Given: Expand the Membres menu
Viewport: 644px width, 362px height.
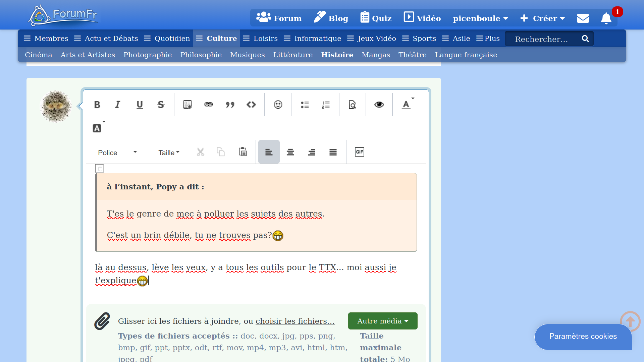Looking at the screenshot, I should click(x=46, y=39).
